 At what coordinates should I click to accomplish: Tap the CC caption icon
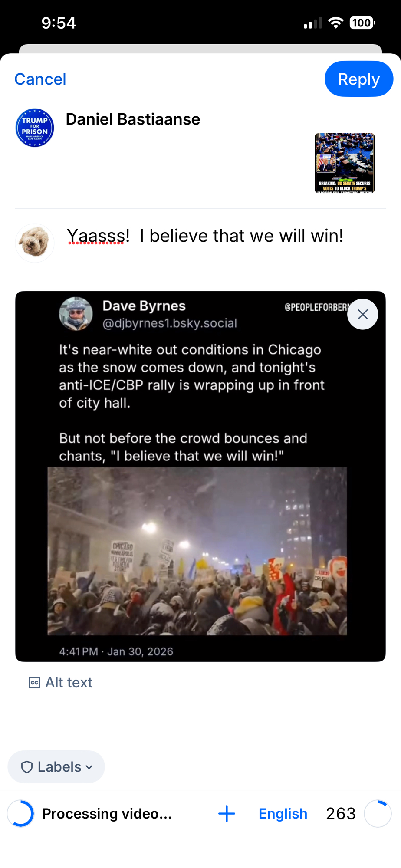[34, 683]
